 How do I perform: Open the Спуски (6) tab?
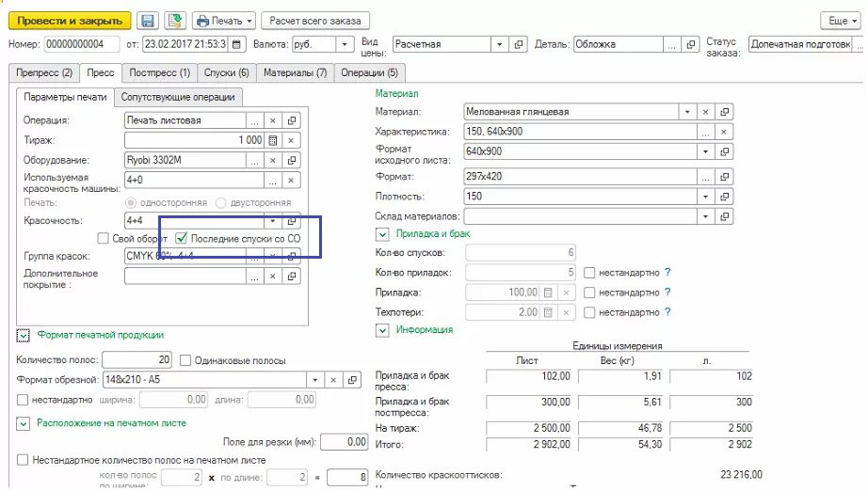click(x=226, y=73)
